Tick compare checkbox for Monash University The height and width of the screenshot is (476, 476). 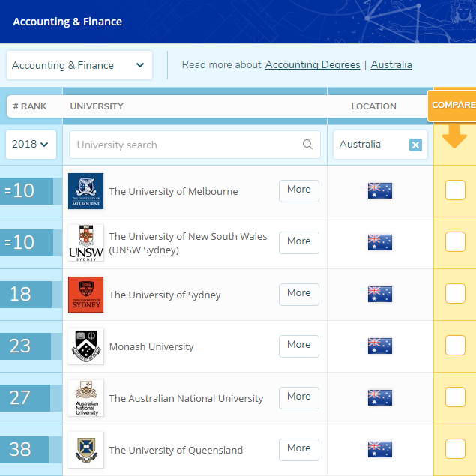455,345
